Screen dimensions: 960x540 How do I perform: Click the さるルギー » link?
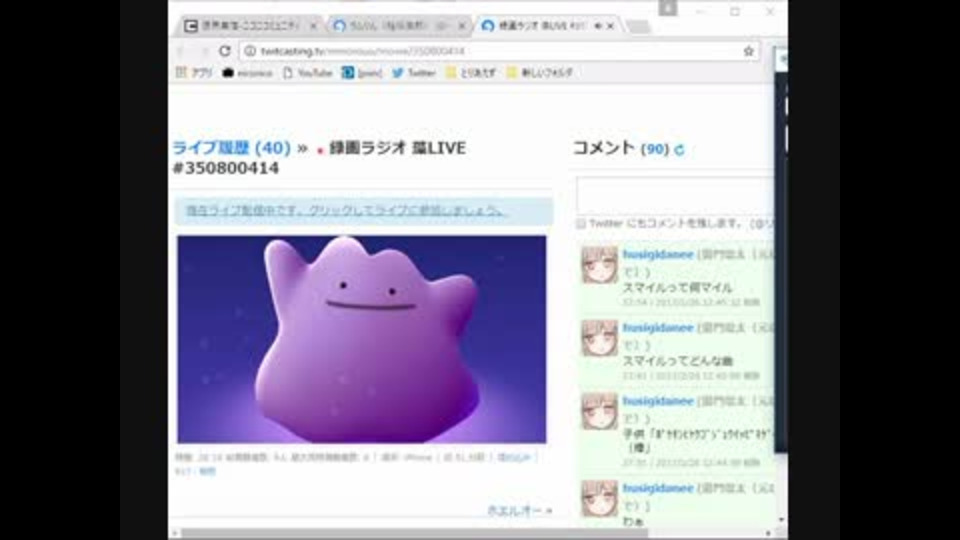tap(520, 510)
